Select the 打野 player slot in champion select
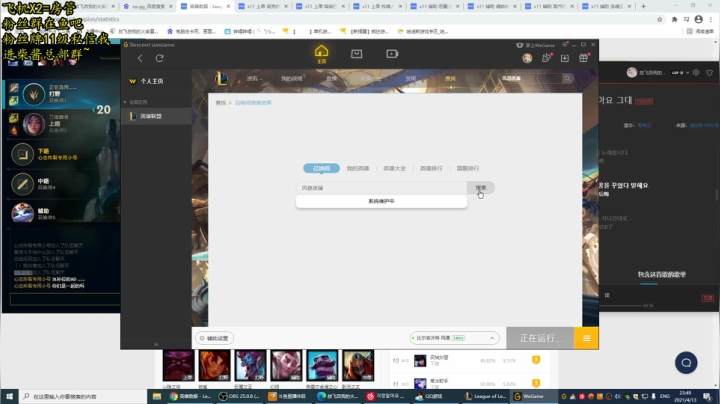The width and height of the screenshot is (720, 404). coord(62,94)
